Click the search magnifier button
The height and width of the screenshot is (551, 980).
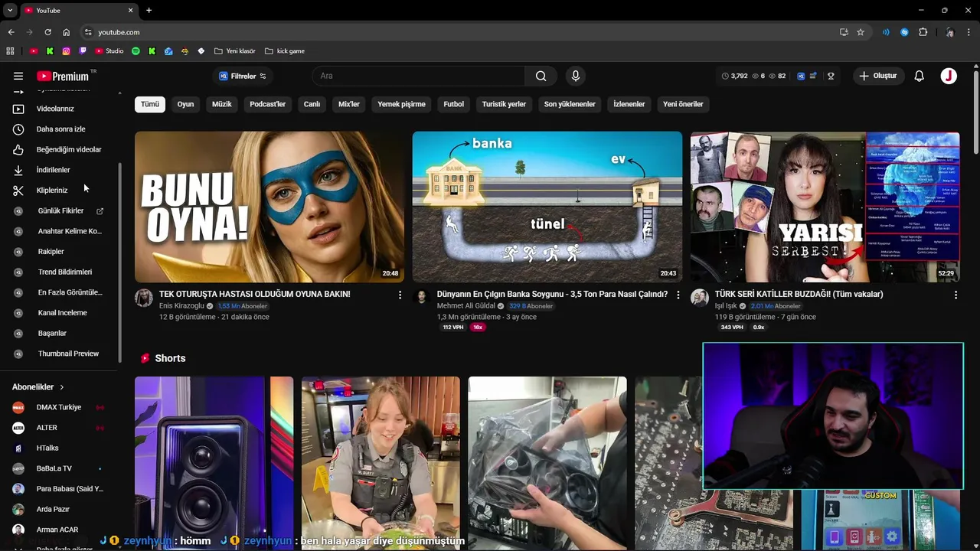click(541, 76)
